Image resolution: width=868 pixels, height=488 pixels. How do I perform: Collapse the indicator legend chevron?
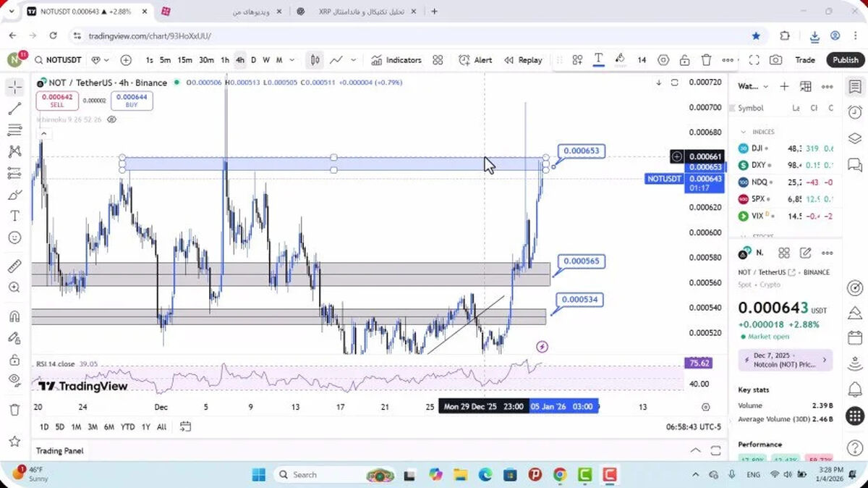click(43, 133)
